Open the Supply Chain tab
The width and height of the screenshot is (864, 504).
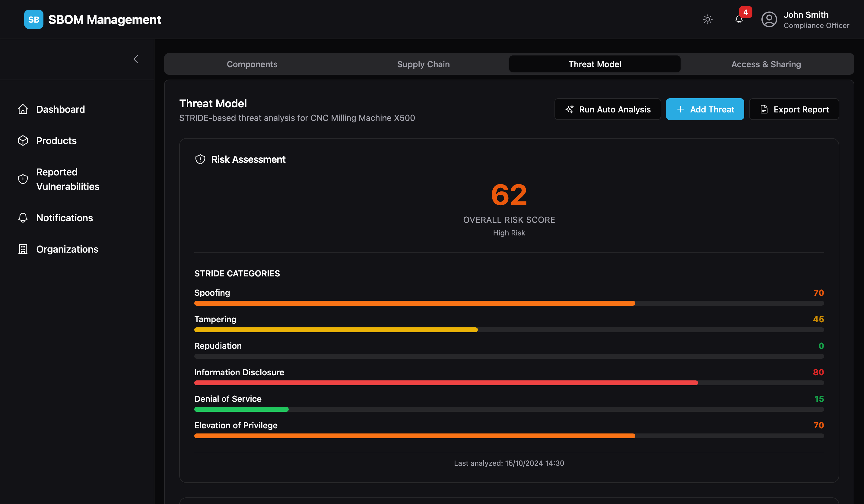423,64
